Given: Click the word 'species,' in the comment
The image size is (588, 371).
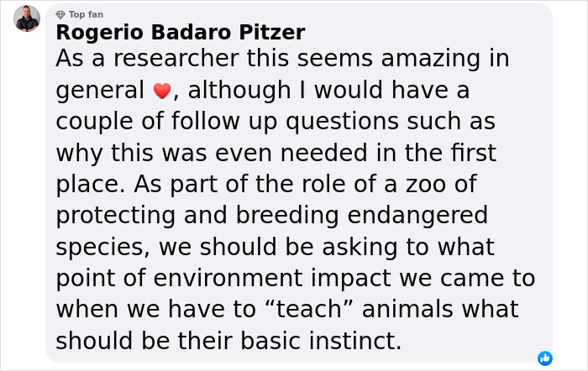Looking at the screenshot, I should click(102, 248).
